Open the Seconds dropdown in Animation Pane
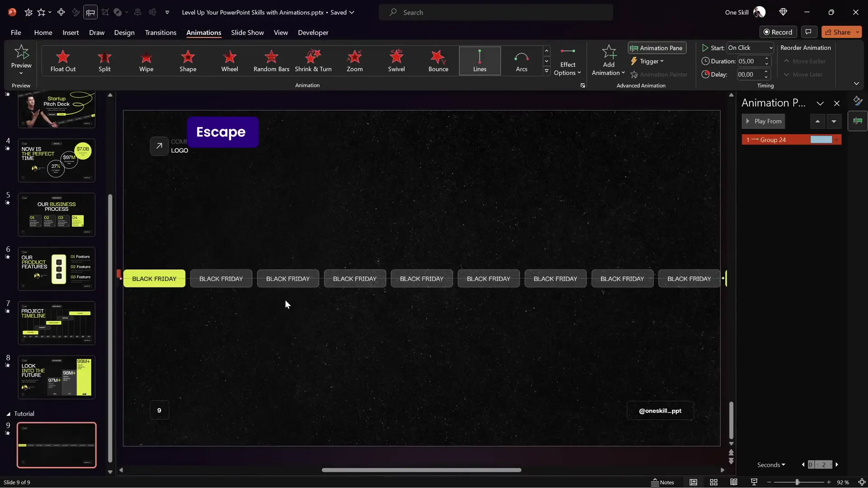 click(x=772, y=465)
